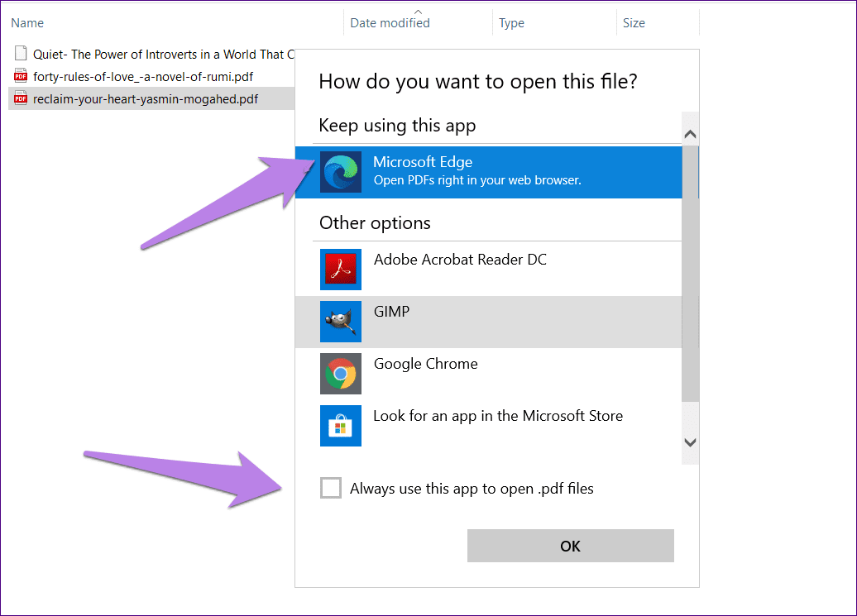The height and width of the screenshot is (616, 857).
Task: Sort by the Date modified column
Action: [x=390, y=23]
